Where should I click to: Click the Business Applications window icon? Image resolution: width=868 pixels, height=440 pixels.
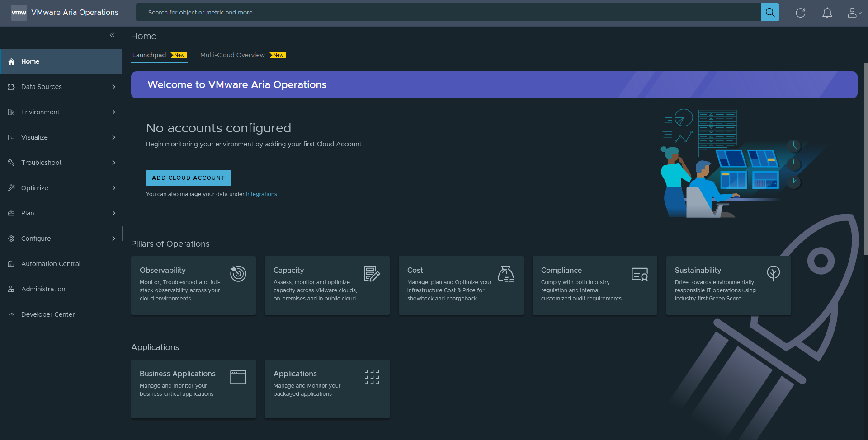(238, 377)
